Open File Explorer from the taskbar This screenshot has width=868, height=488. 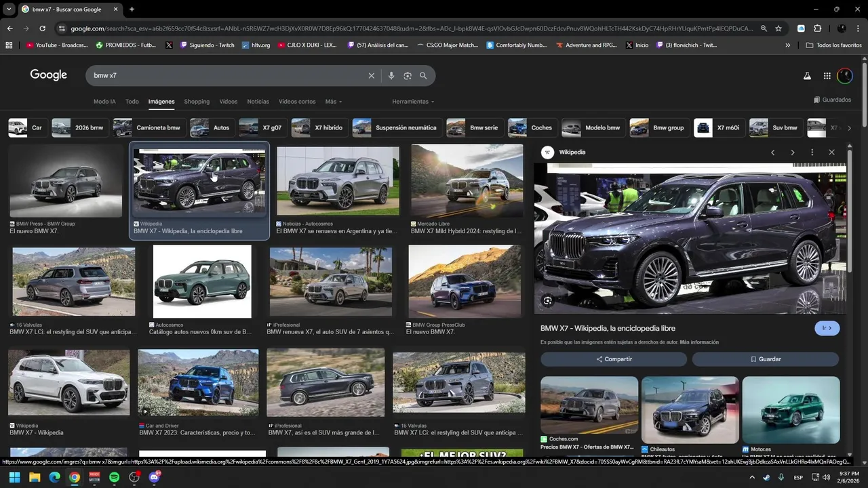pos(35,477)
